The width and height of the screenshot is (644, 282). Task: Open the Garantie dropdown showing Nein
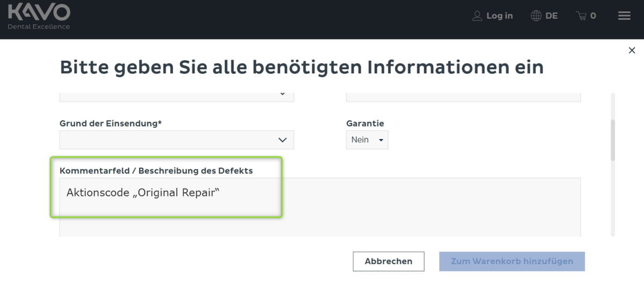tap(367, 140)
